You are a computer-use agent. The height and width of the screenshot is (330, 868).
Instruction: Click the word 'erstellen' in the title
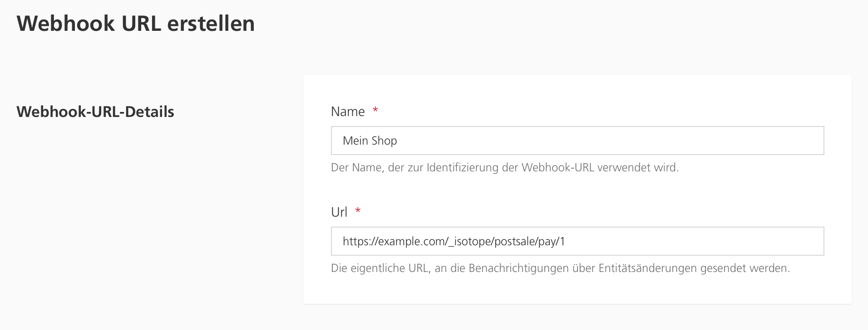[x=211, y=24]
